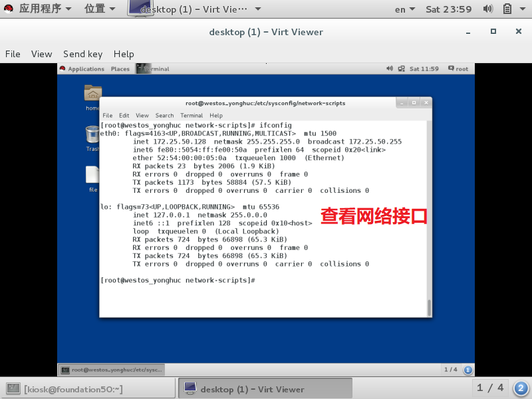Viewport: 532px width, 399px height.
Task: Open the terminal View menu
Action: point(142,115)
